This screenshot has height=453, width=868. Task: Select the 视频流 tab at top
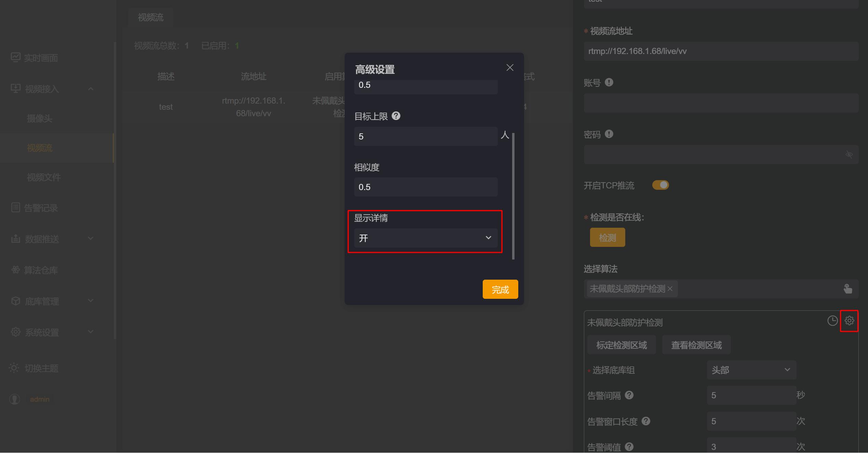click(150, 17)
